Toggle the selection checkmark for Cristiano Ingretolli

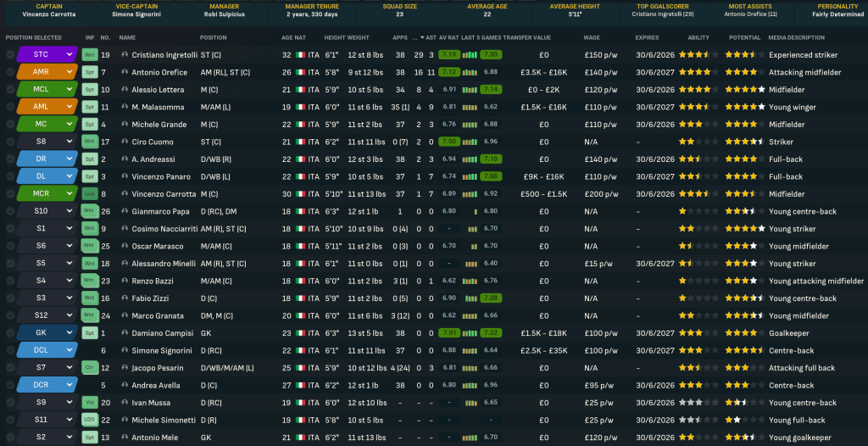point(10,55)
